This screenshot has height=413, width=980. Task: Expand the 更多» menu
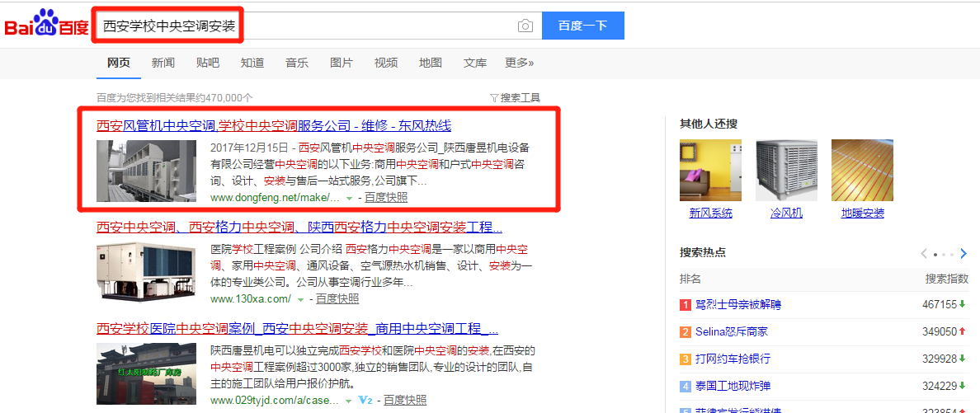pos(520,63)
